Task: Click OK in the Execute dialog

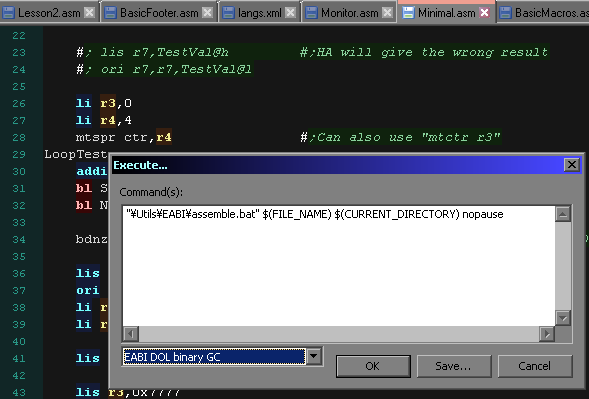Action: [x=373, y=366]
